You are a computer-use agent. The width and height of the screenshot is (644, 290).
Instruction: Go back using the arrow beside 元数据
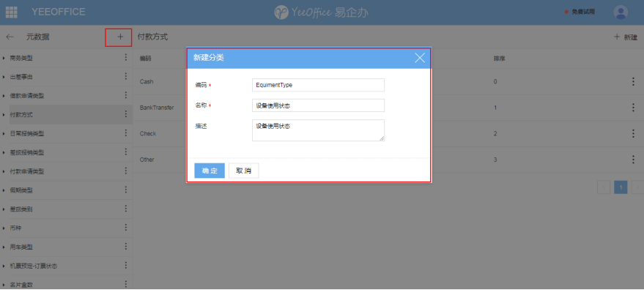pyautogui.click(x=10, y=37)
